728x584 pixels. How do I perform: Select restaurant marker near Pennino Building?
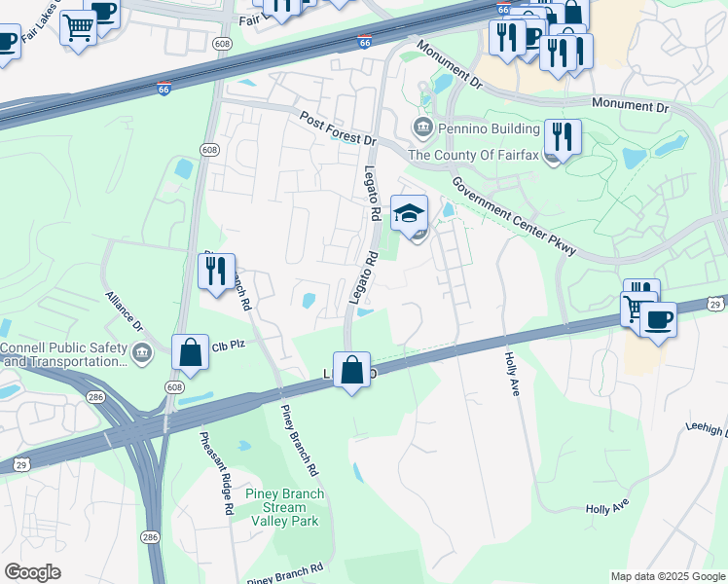tap(563, 138)
